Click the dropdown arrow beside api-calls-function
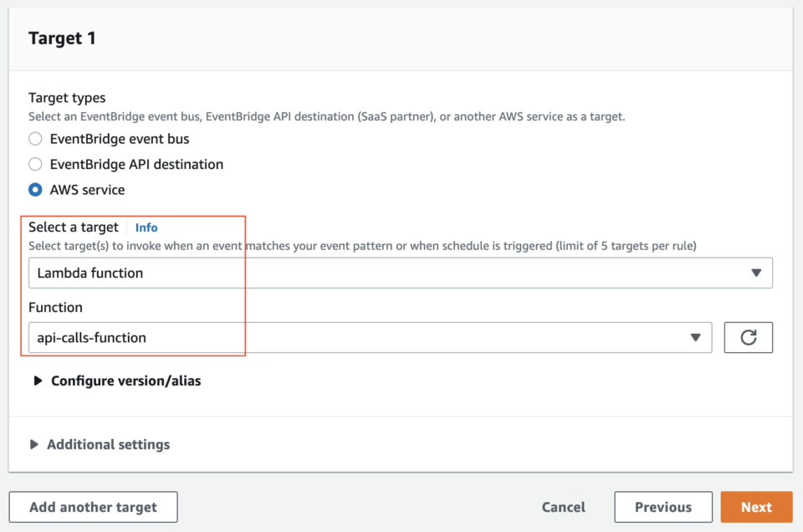 click(x=695, y=337)
